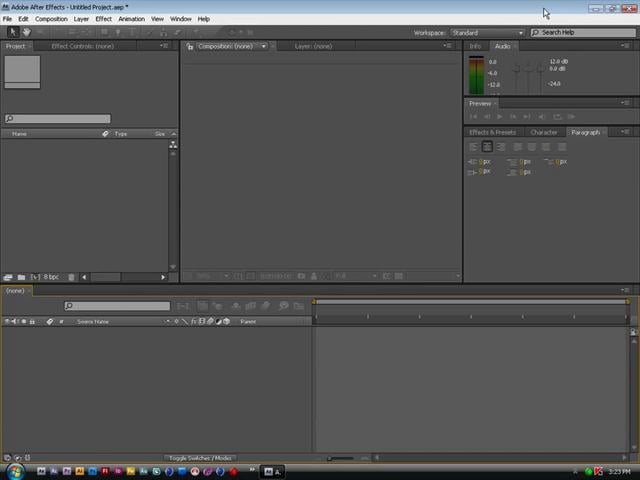The image size is (640, 480).
Task: Toggle Draft 3D in timeline
Action: click(218, 306)
